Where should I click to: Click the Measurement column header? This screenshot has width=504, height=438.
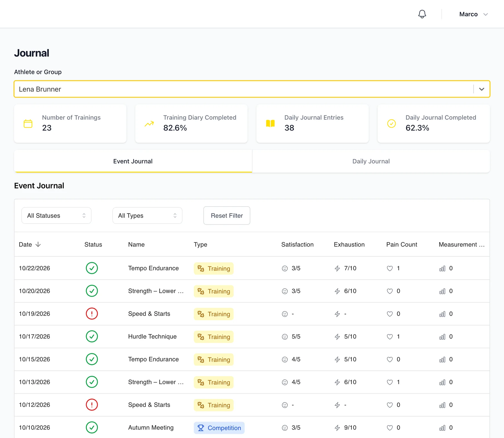click(x=461, y=244)
